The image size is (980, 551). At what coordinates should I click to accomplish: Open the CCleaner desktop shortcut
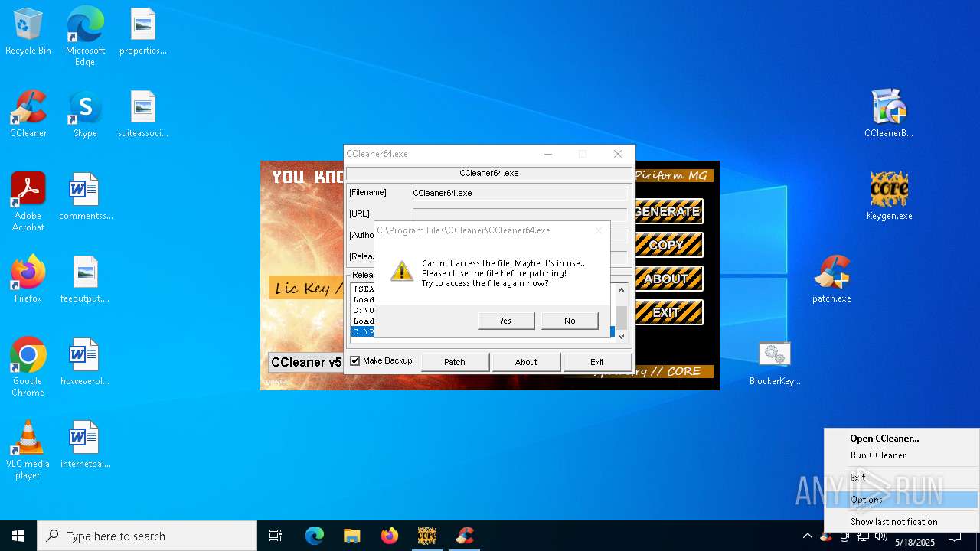[x=28, y=115]
